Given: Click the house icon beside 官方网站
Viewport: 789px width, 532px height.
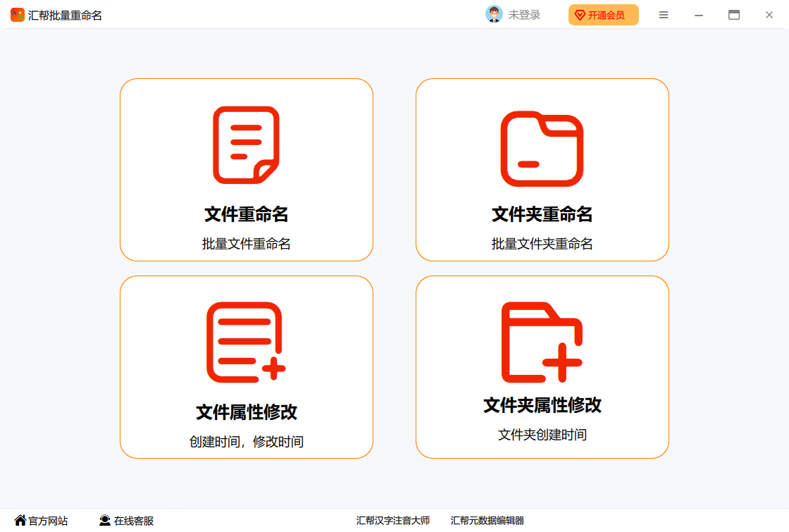Looking at the screenshot, I should point(20,521).
